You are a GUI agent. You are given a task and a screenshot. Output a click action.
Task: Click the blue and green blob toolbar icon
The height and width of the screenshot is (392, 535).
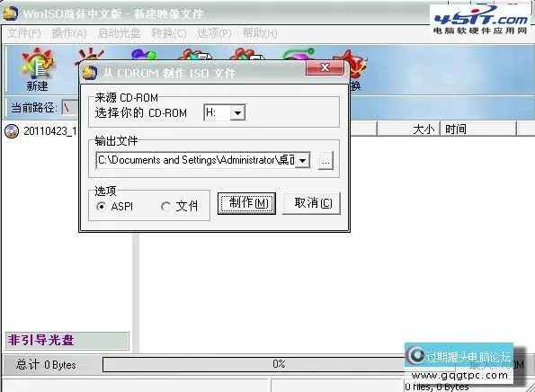(x=144, y=55)
